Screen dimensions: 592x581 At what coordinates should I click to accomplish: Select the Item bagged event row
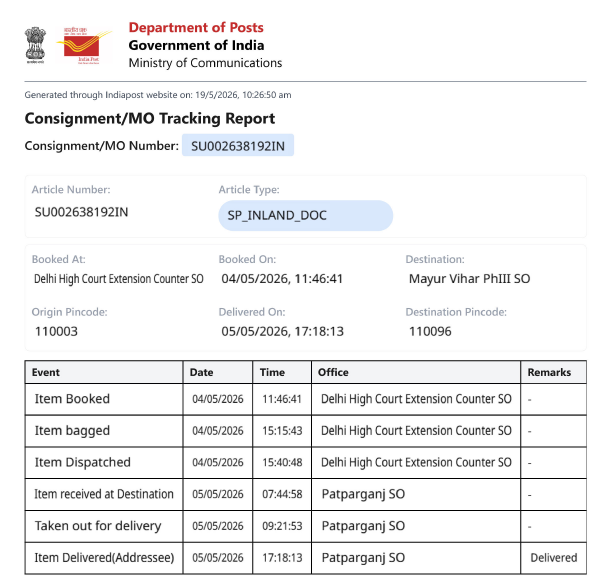305,431
